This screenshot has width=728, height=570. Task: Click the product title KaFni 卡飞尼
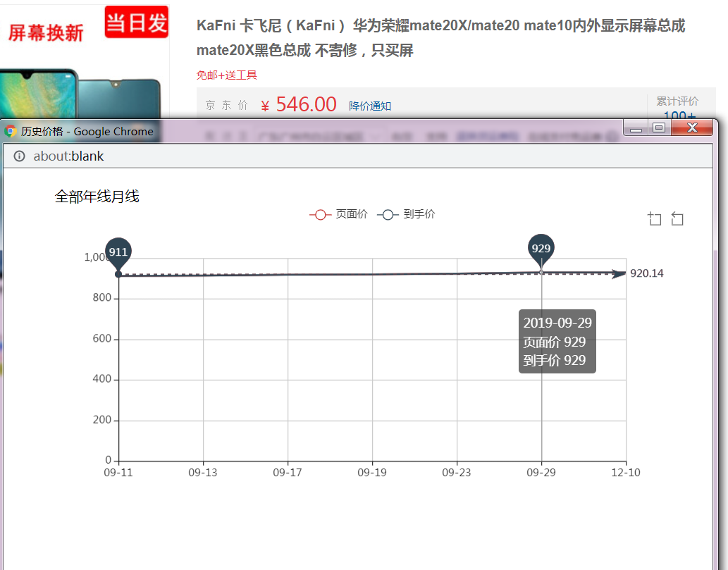pos(440,37)
